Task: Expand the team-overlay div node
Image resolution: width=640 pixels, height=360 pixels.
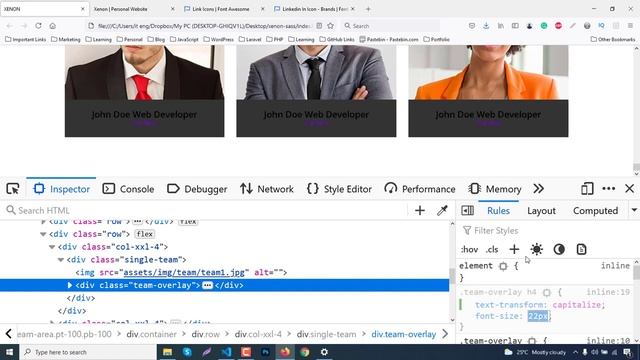Action: [x=69, y=285]
